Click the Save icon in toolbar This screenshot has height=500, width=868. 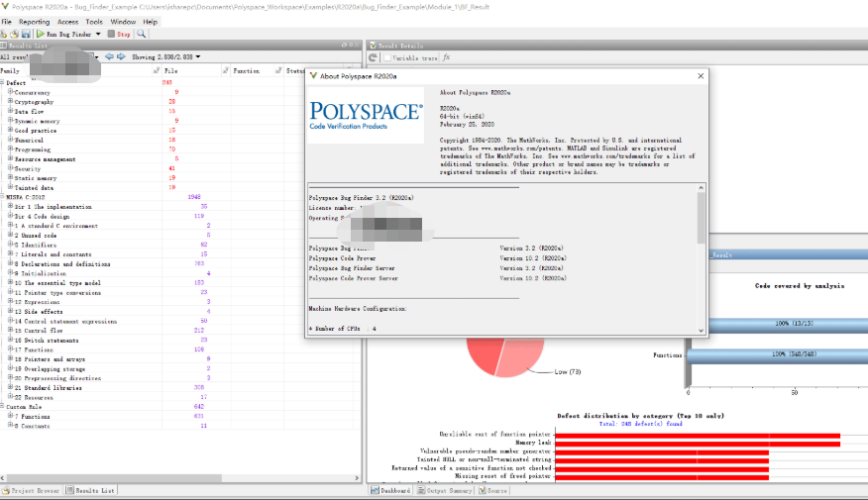[26, 34]
